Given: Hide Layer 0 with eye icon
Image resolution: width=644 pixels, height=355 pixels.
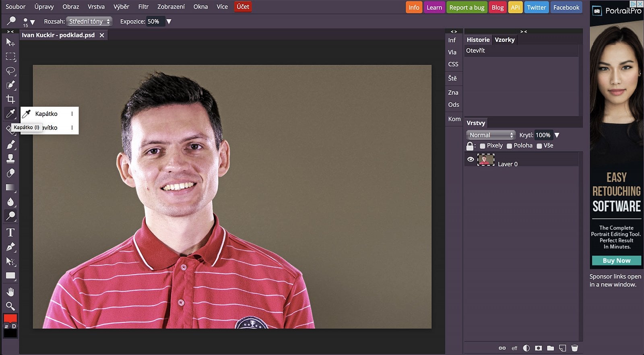Looking at the screenshot, I should tap(471, 159).
